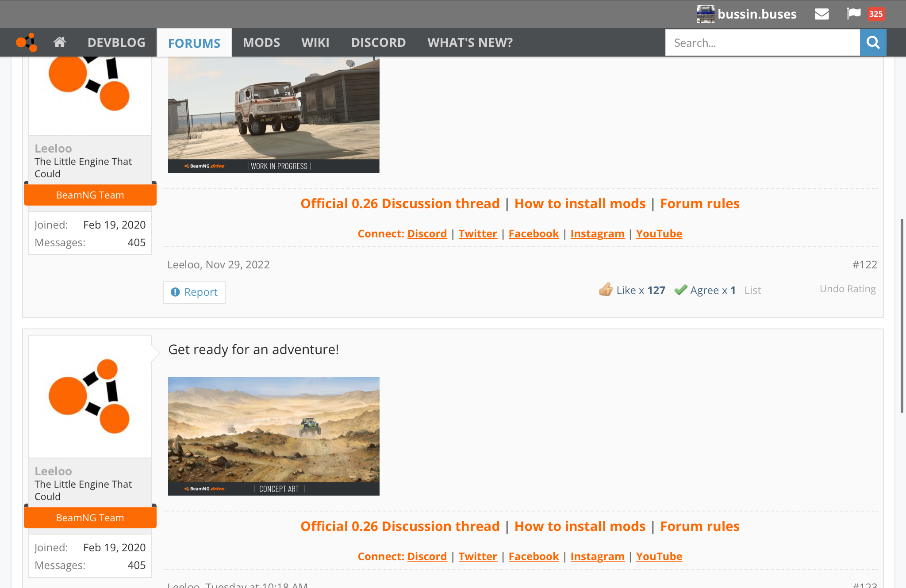This screenshot has width=906, height=588.
Task: Open Twitter link in post #123 signature
Action: tap(478, 556)
